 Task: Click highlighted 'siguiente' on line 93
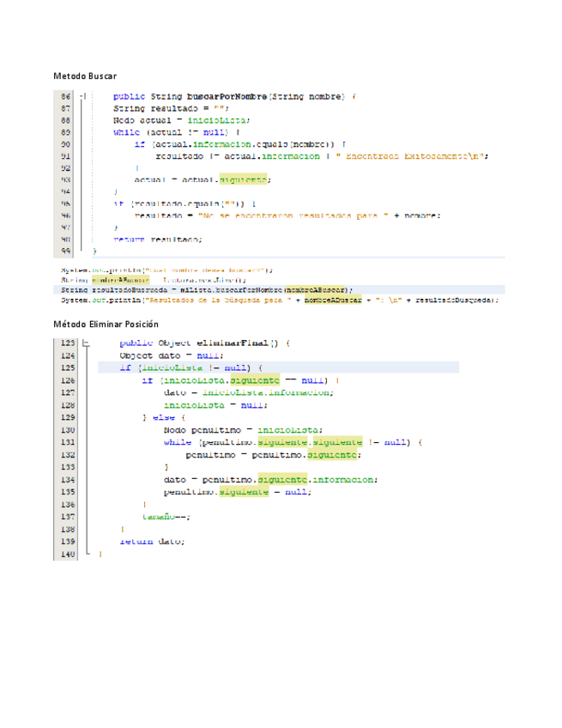pos(243,179)
